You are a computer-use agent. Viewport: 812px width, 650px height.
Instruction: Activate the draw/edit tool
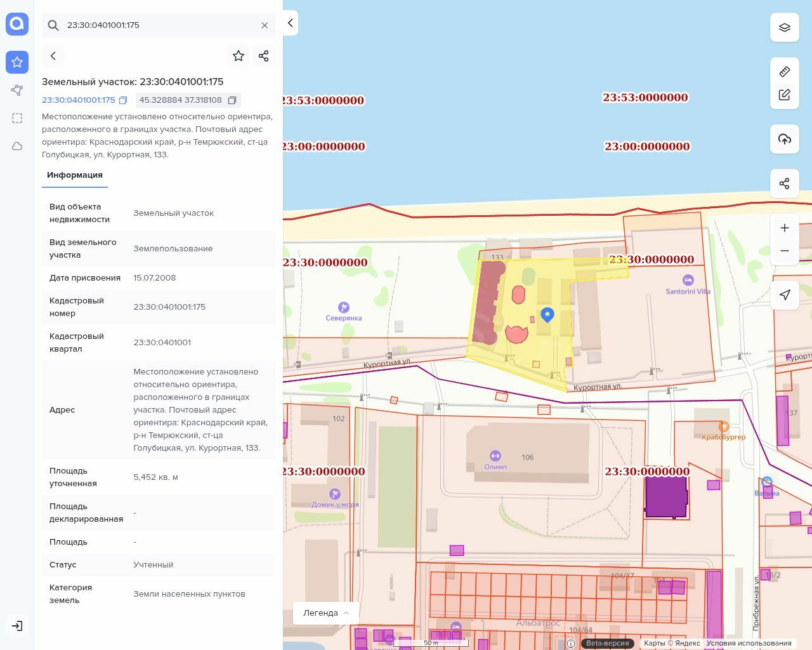(785, 95)
